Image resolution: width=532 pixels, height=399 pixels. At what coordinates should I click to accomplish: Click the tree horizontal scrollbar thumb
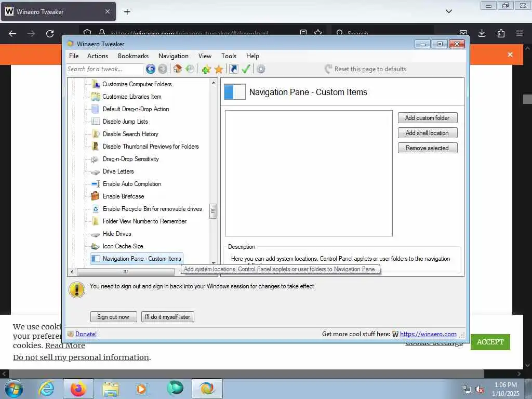126,272
